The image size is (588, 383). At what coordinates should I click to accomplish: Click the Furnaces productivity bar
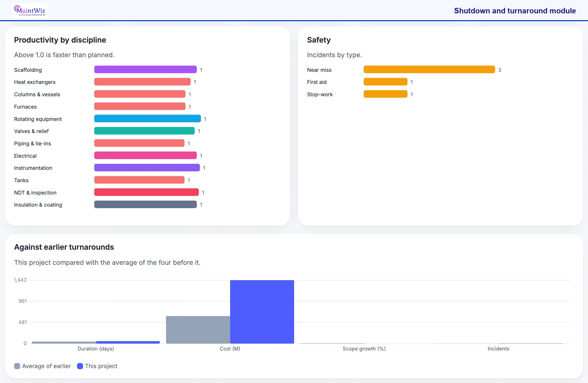click(x=140, y=106)
